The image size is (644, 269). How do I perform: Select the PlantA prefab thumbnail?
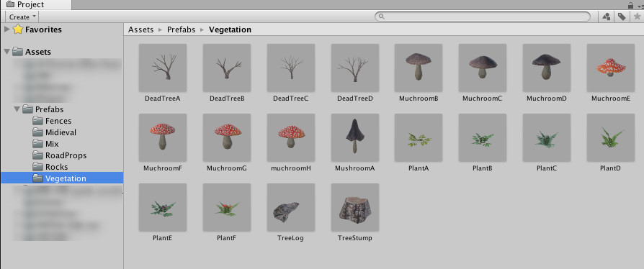pyautogui.click(x=419, y=137)
